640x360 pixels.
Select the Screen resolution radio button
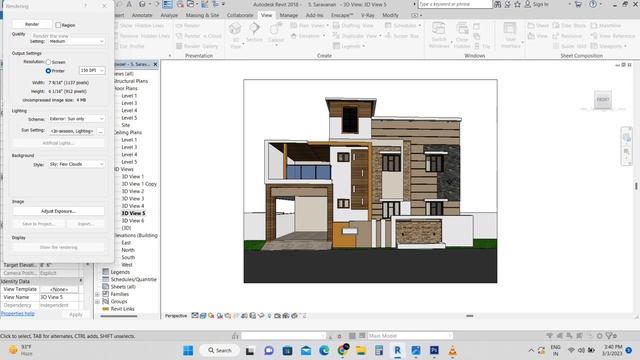point(49,62)
